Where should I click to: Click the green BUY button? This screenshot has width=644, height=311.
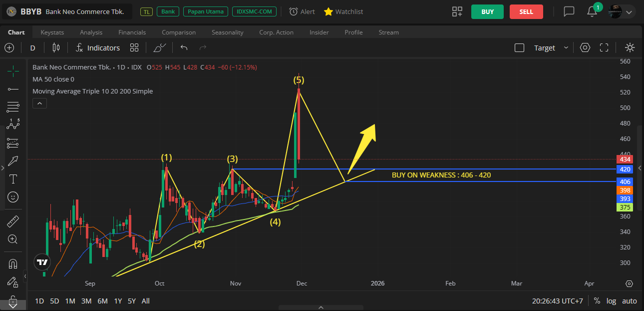pos(487,11)
